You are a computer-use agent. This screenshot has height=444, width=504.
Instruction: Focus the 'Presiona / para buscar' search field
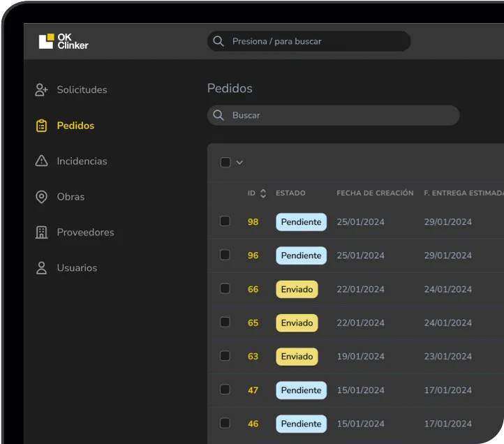pyautogui.click(x=314, y=41)
